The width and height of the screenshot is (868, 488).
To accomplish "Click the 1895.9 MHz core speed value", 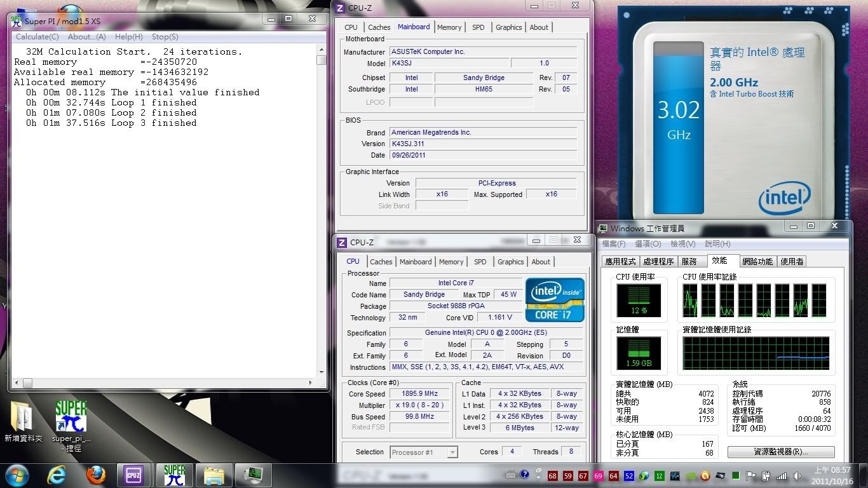I will click(x=420, y=394).
